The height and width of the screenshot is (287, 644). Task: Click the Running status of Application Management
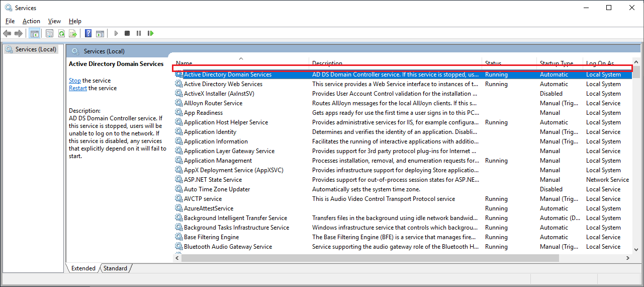pos(496,161)
